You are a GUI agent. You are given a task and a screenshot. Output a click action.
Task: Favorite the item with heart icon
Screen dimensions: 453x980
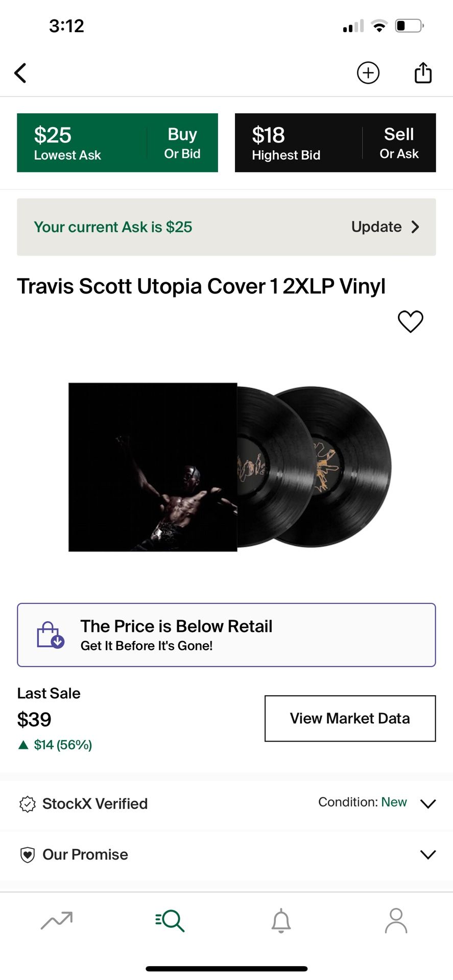[x=410, y=322]
